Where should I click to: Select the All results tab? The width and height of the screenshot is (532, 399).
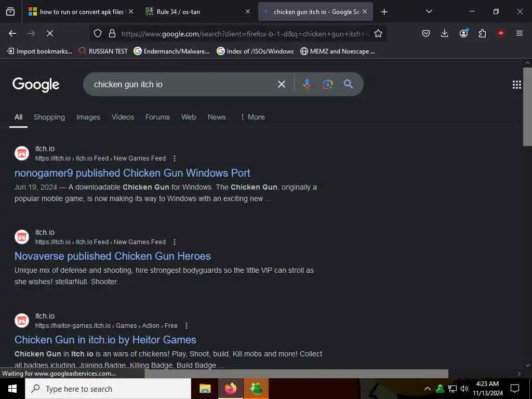[x=18, y=117]
